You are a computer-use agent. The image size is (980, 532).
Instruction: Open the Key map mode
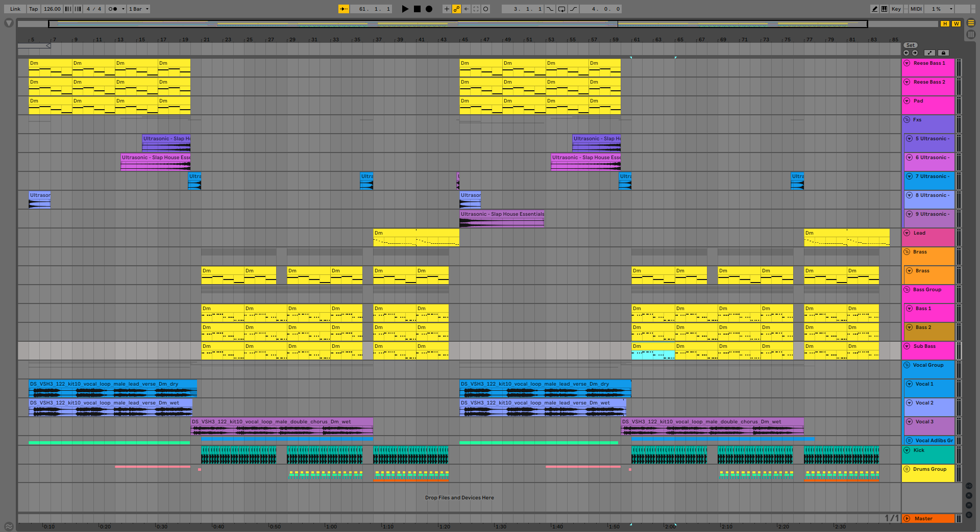[x=896, y=9]
